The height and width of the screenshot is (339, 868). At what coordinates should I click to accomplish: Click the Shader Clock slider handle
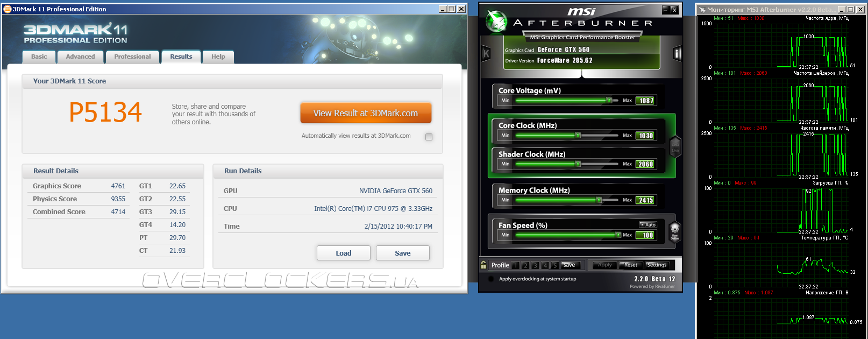[578, 164]
